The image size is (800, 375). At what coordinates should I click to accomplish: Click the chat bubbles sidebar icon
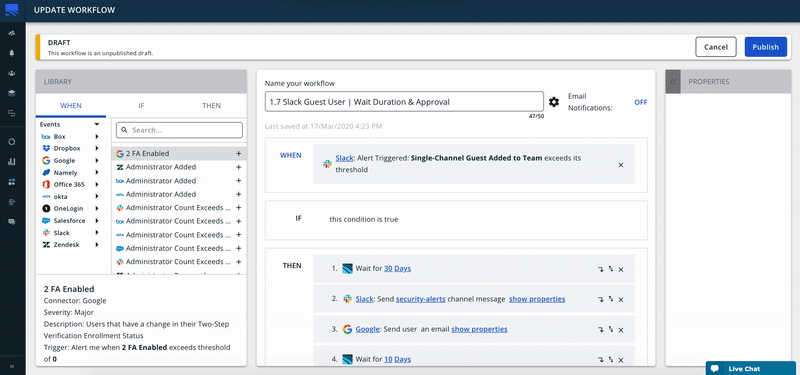pos(12,221)
